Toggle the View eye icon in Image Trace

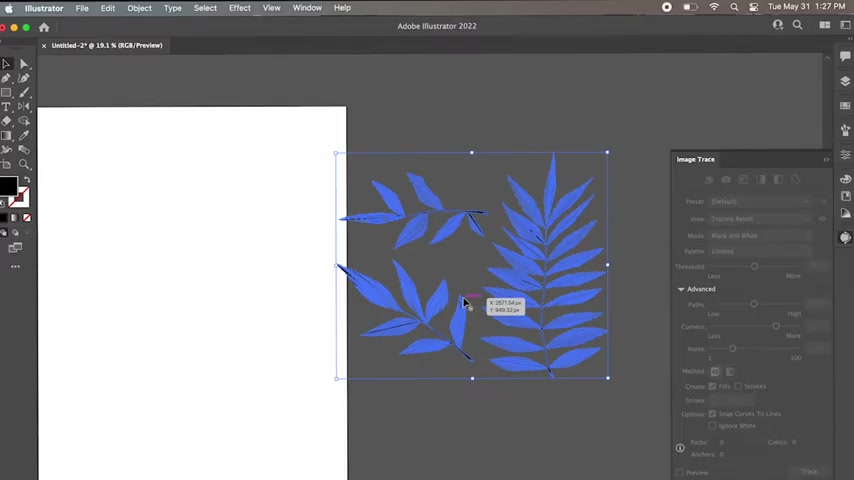[822, 219]
